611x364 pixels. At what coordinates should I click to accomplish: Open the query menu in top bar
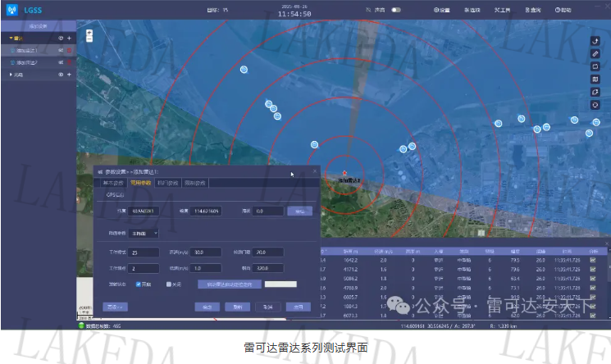point(532,10)
